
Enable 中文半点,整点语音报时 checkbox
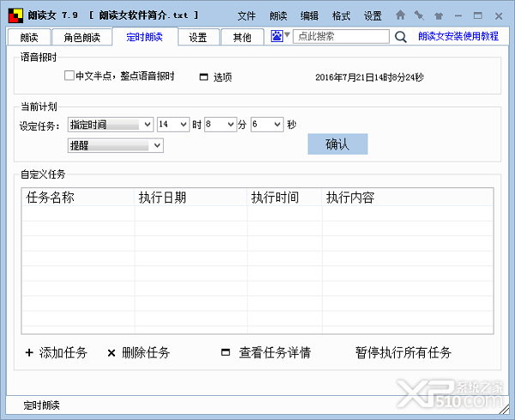pyautogui.click(x=69, y=76)
